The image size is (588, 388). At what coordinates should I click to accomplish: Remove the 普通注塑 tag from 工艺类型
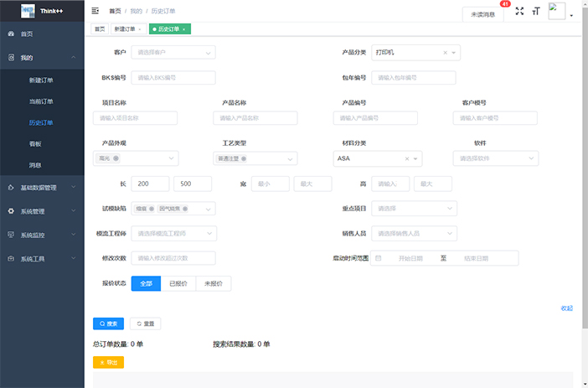(x=244, y=158)
